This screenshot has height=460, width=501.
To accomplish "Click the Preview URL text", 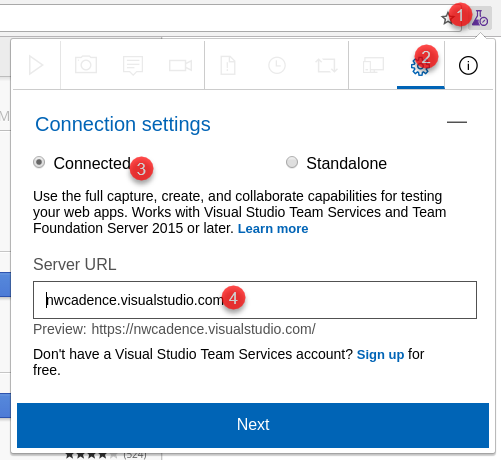I will [174, 329].
